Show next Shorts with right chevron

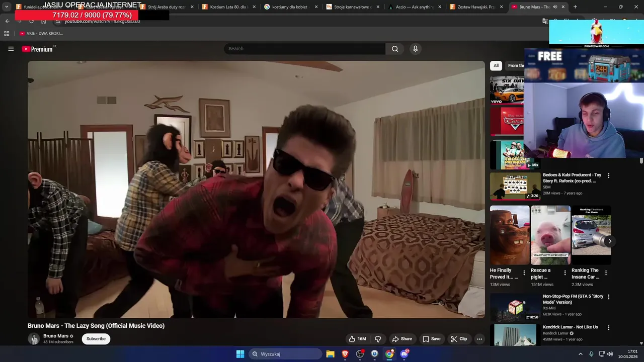pos(610,241)
